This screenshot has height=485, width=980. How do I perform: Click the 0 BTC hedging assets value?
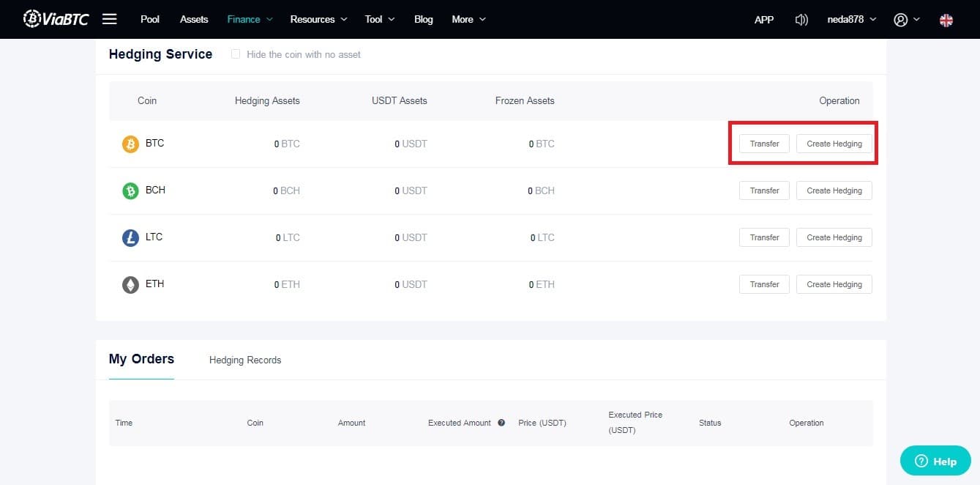pos(287,144)
